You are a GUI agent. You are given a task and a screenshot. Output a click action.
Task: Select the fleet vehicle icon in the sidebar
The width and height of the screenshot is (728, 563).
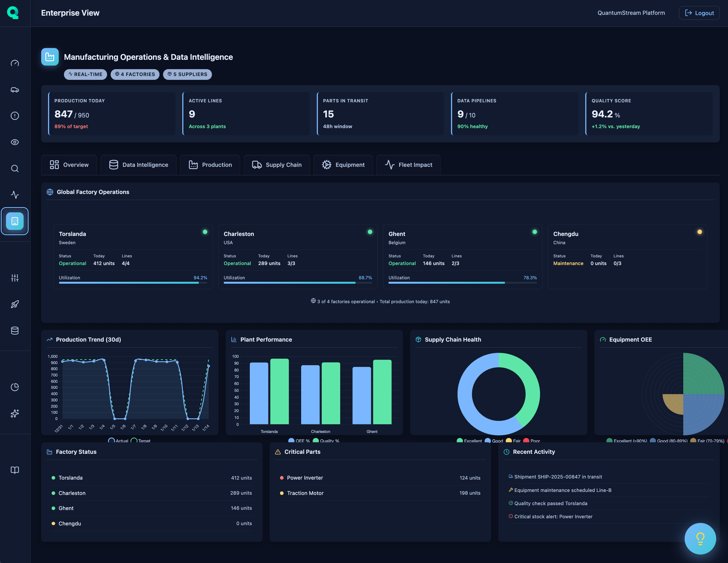click(15, 90)
